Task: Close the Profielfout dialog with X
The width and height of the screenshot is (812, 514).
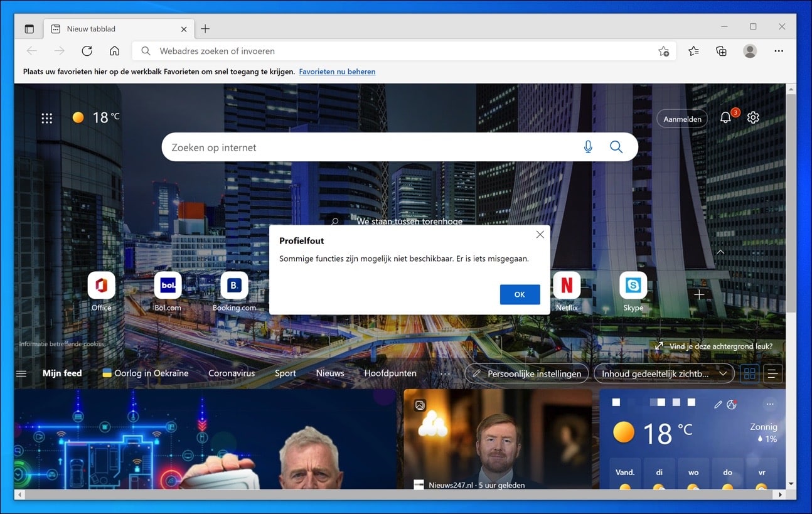Action: click(540, 235)
